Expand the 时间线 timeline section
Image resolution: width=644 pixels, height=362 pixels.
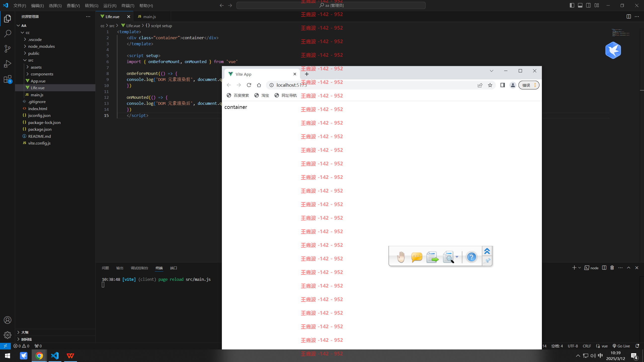(x=55, y=339)
